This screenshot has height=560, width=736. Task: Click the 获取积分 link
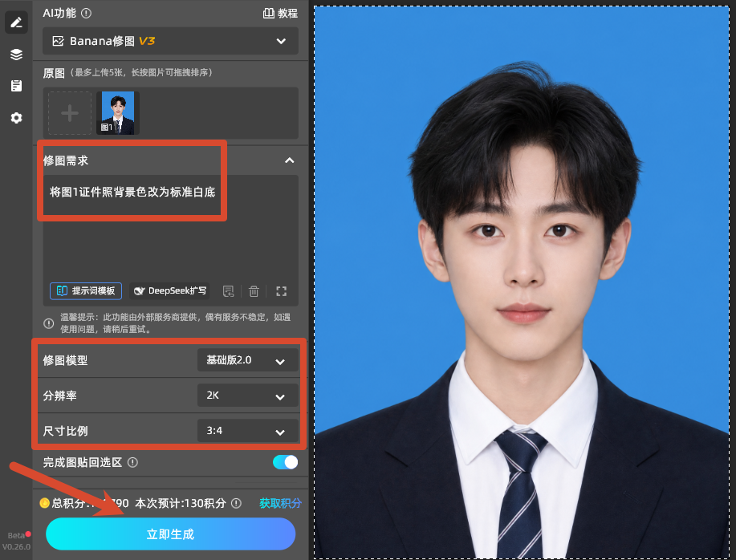280,503
